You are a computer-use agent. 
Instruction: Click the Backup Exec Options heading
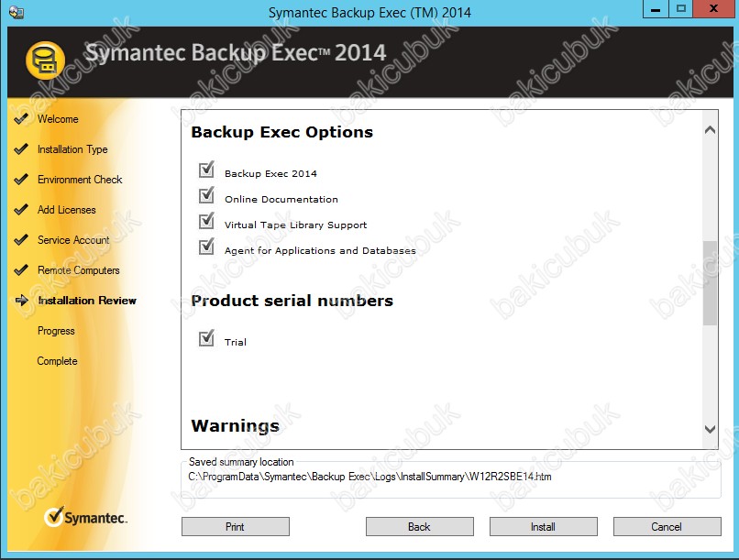click(x=281, y=132)
